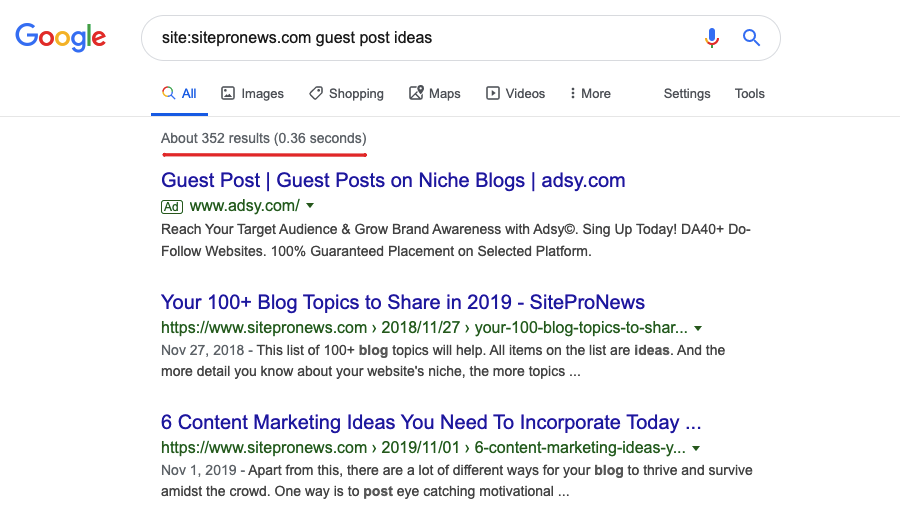Viewport: 900px width, 514px height.
Task: Open the Maps icon tab
Action: tap(416, 93)
